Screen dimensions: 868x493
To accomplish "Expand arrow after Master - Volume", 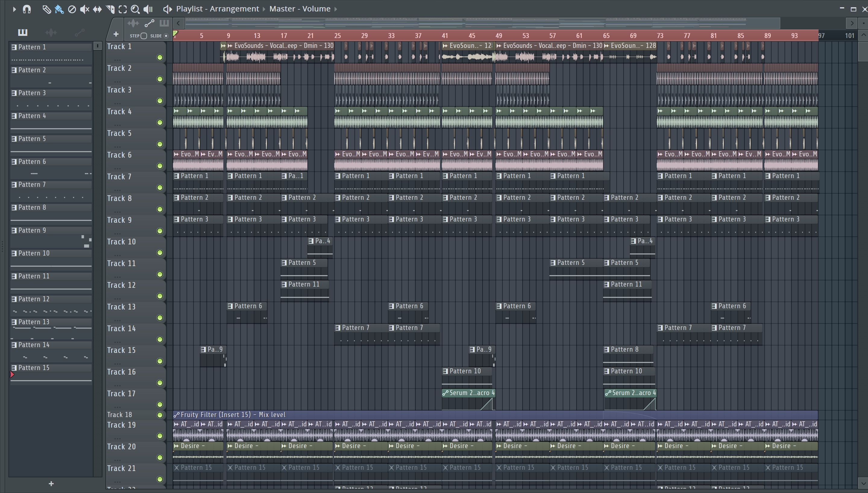I will pyautogui.click(x=335, y=9).
